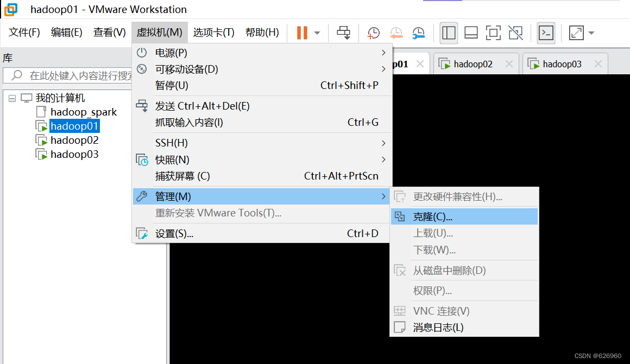Click the note icon beside 消息日志(L)
The image size is (630, 364).
[x=399, y=328]
